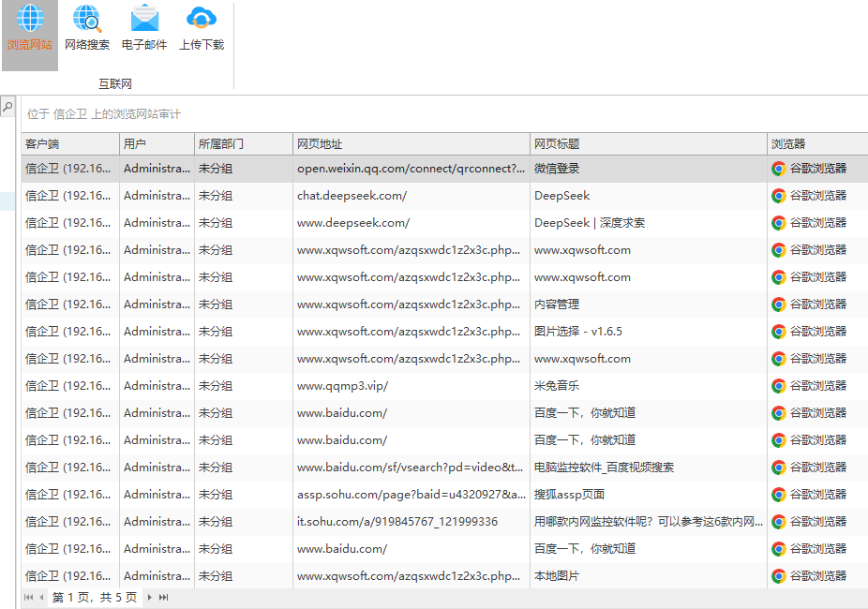Select the assp.sohu.com/page URL cell
This screenshot has width=868, height=609.
[412, 495]
